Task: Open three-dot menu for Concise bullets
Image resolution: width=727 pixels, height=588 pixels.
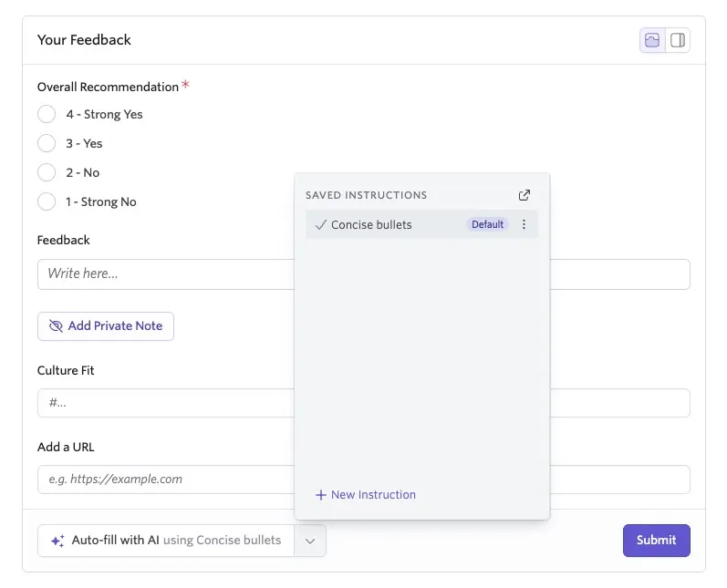Action: click(x=524, y=224)
